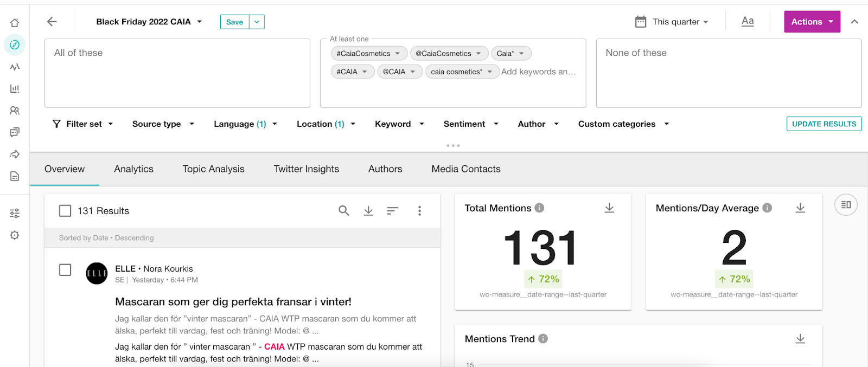This screenshot has width=868, height=367.
Task: Expand the Source type filter
Action: pyautogui.click(x=163, y=124)
